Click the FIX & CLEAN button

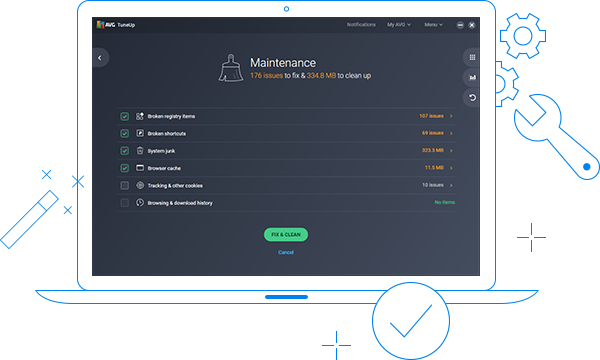click(x=286, y=235)
